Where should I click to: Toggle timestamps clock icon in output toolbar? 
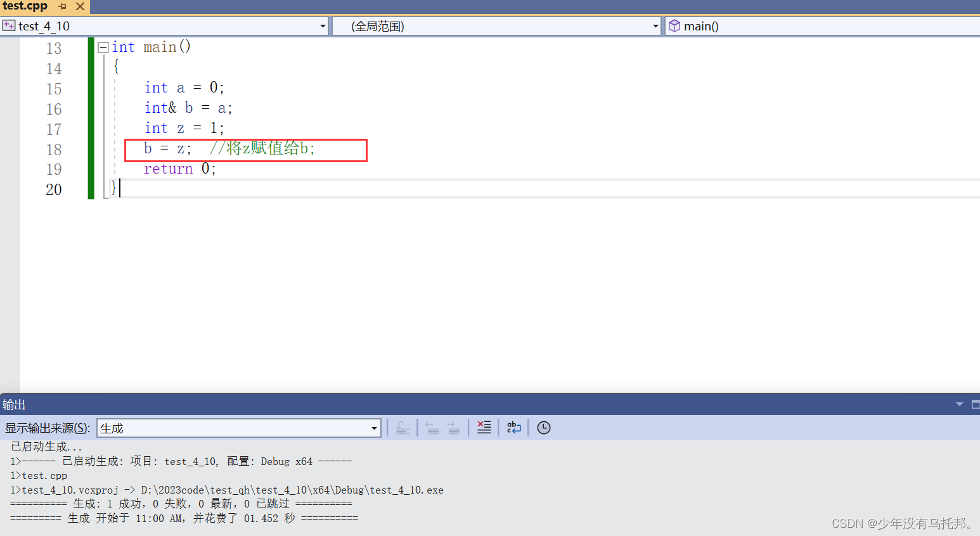click(544, 428)
